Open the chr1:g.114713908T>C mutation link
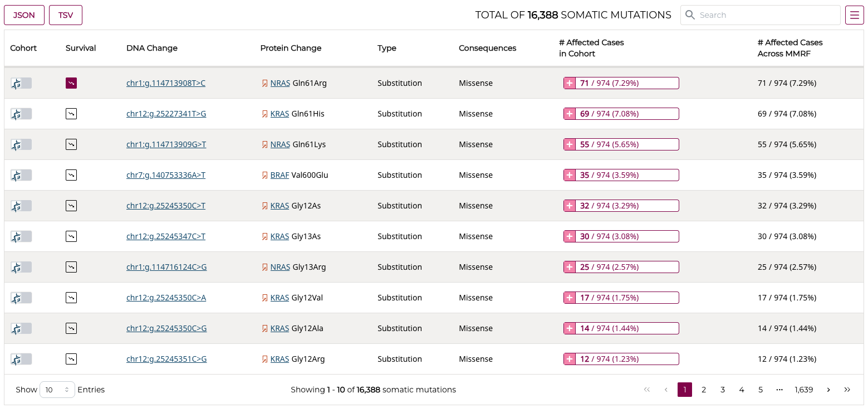The width and height of the screenshot is (868, 408). click(x=165, y=82)
